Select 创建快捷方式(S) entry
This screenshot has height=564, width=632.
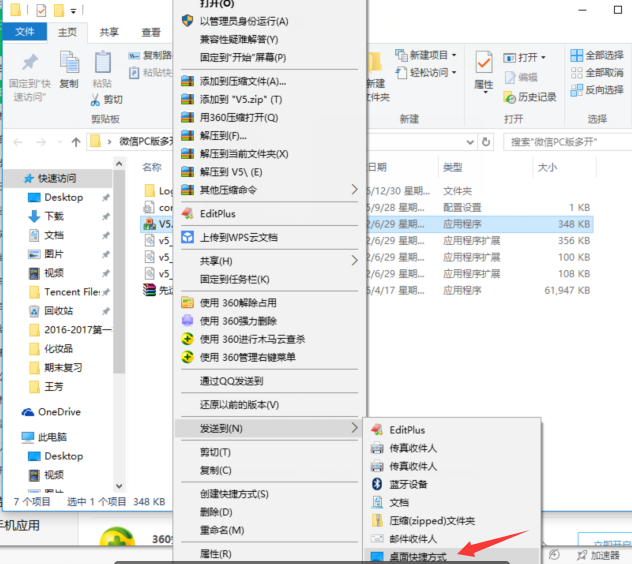tap(234, 494)
